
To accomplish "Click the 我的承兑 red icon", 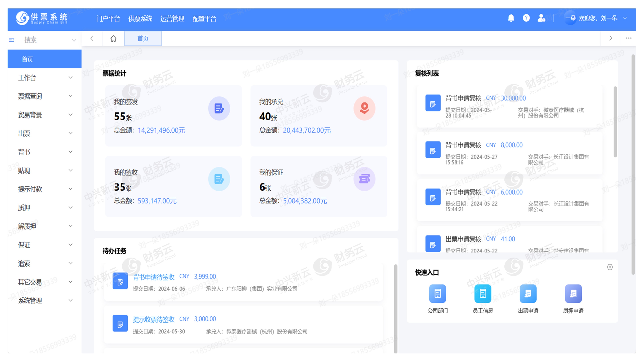I will pyautogui.click(x=364, y=109).
